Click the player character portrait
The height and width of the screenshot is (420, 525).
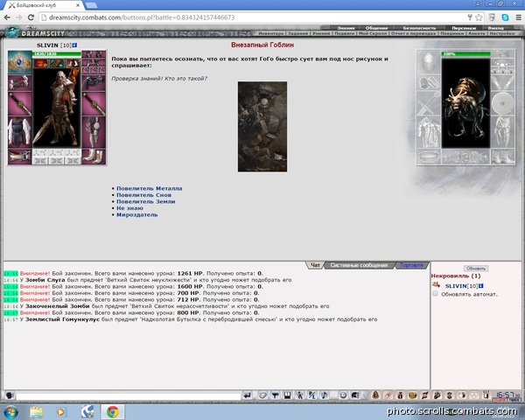tap(57, 107)
